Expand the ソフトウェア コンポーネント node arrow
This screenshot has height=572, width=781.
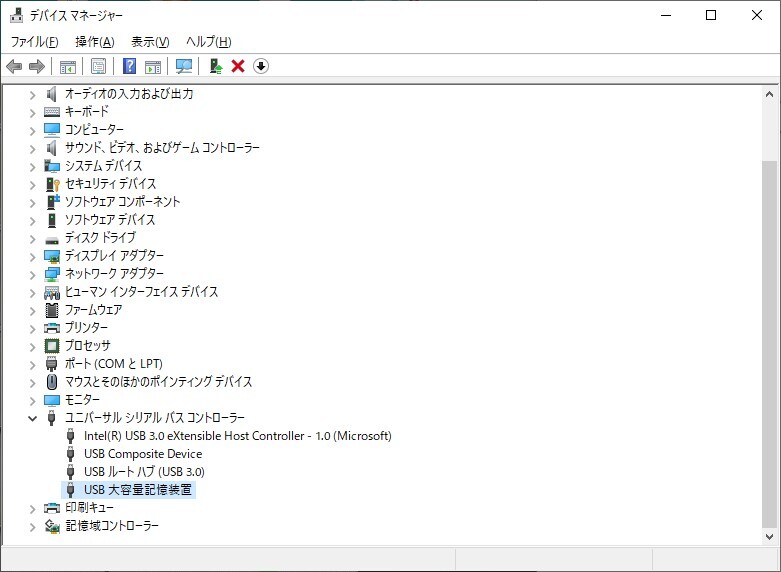[x=32, y=202]
